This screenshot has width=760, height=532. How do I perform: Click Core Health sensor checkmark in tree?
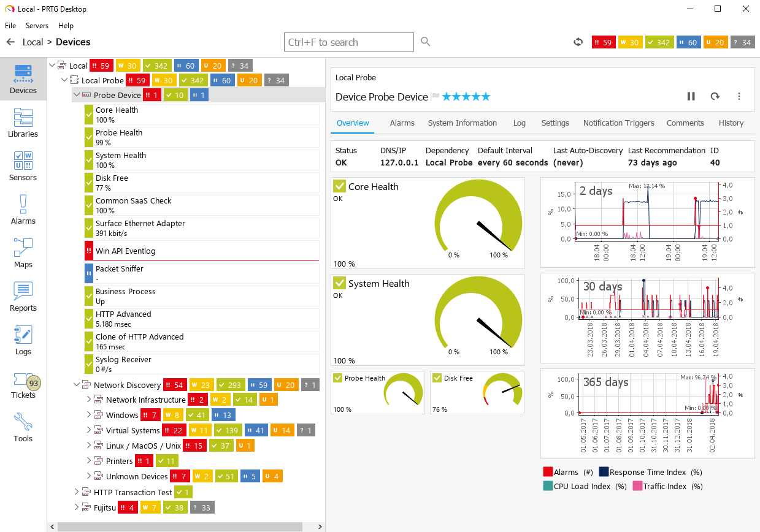89,115
